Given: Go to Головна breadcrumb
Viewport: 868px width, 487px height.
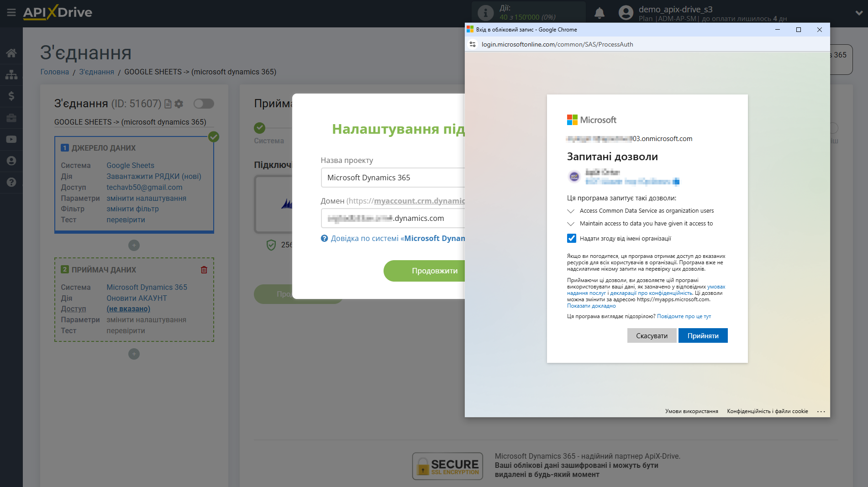Looking at the screenshot, I should click(55, 72).
